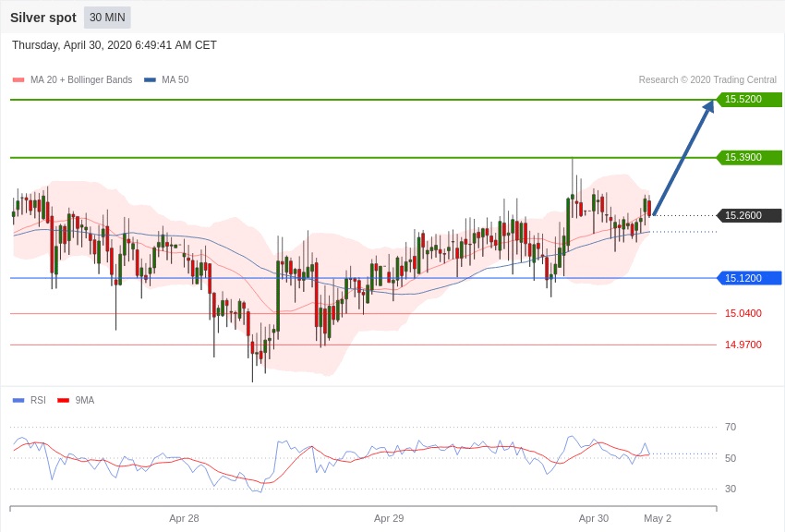Click the 15.0400 support level text
The image size is (785, 532).
click(x=743, y=313)
